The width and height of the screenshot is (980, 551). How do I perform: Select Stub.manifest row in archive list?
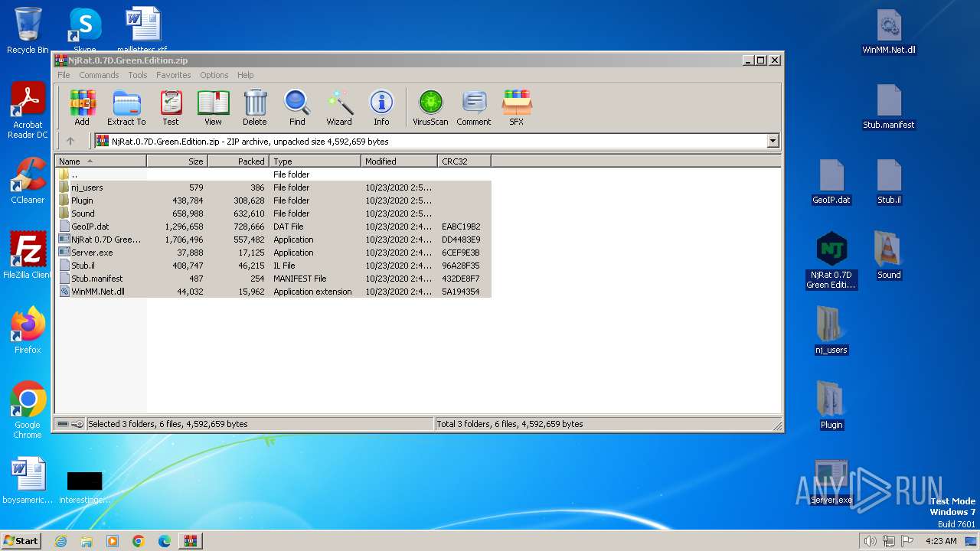click(273, 279)
